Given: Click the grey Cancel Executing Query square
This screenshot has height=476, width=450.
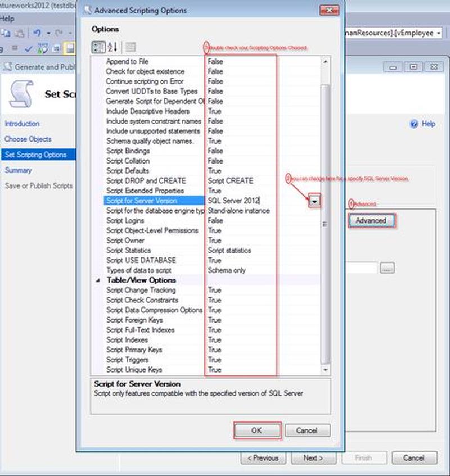Looking at the screenshot, I should tap(15, 48).
